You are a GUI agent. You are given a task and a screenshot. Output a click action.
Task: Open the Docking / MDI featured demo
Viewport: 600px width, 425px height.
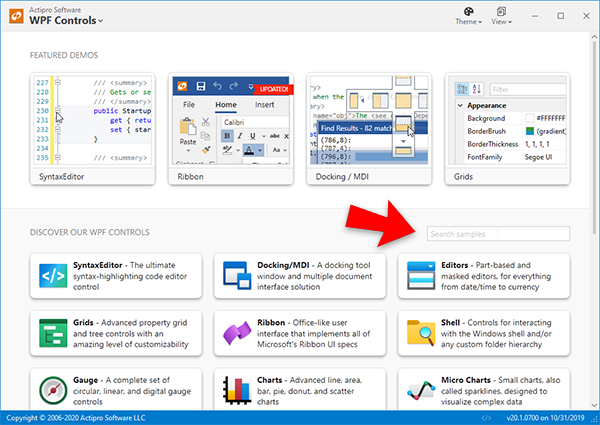click(369, 129)
